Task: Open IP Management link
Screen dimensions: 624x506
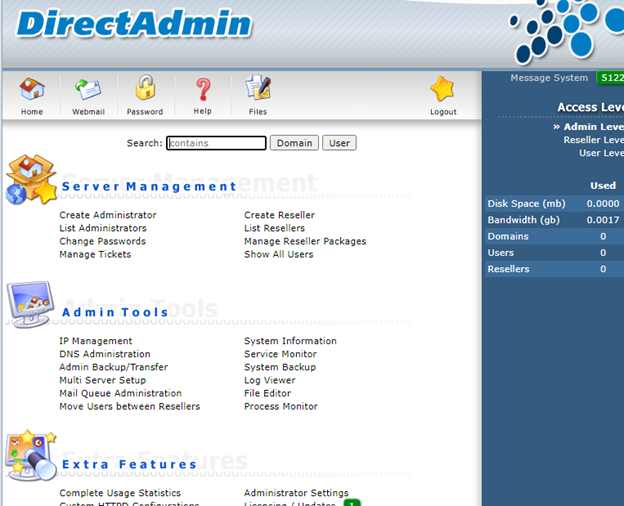Action: tap(96, 341)
